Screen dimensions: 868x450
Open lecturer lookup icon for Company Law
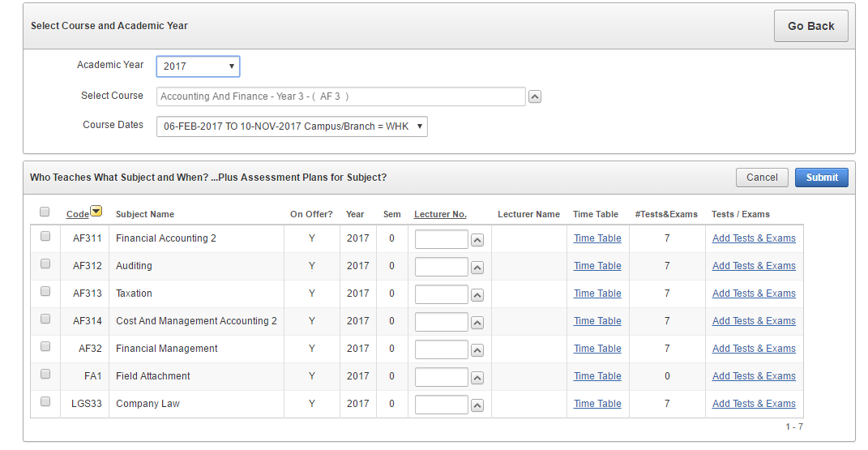click(x=477, y=405)
